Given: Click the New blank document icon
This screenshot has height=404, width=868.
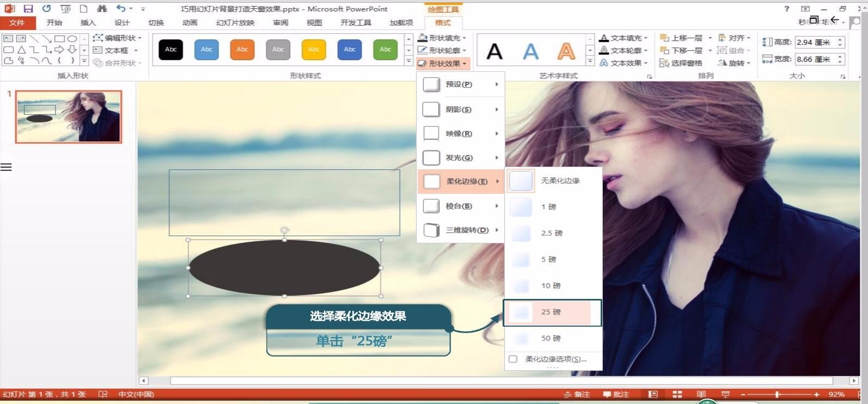Looking at the screenshot, I should coord(83,9).
